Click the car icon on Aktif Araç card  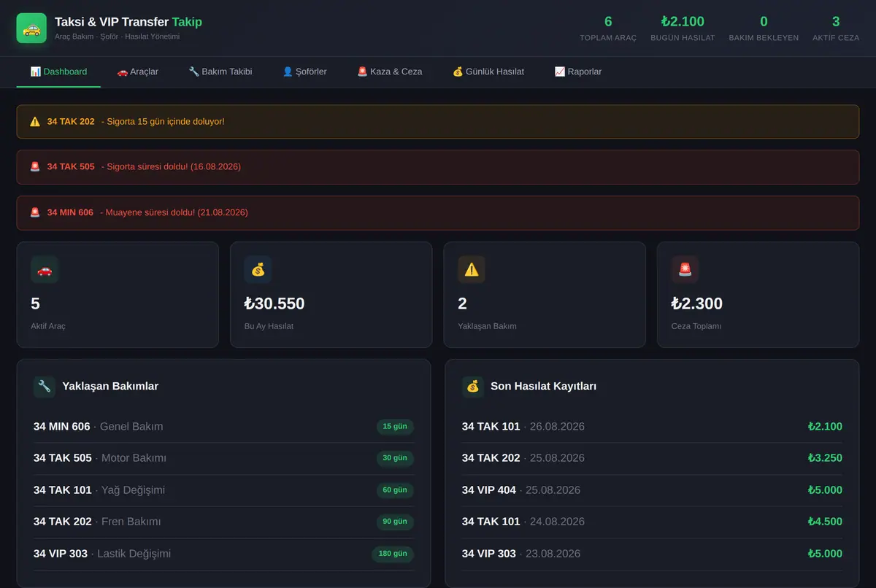click(45, 270)
